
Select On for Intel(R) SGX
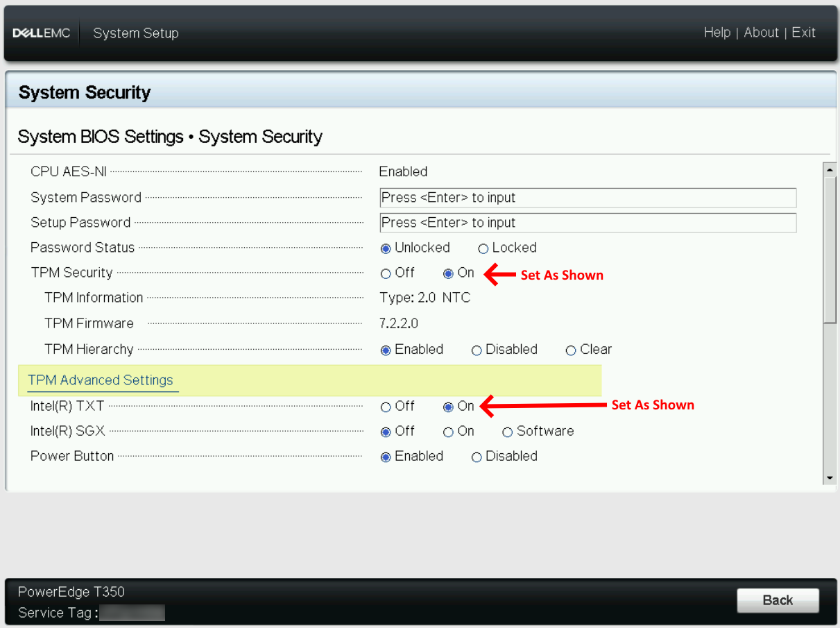(448, 432)
